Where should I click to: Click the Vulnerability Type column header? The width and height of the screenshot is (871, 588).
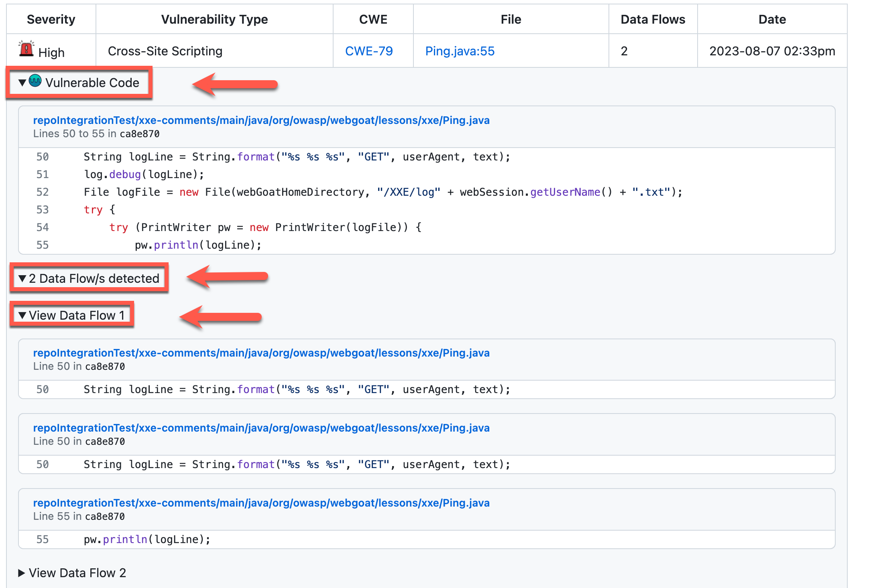pos(214,19)
